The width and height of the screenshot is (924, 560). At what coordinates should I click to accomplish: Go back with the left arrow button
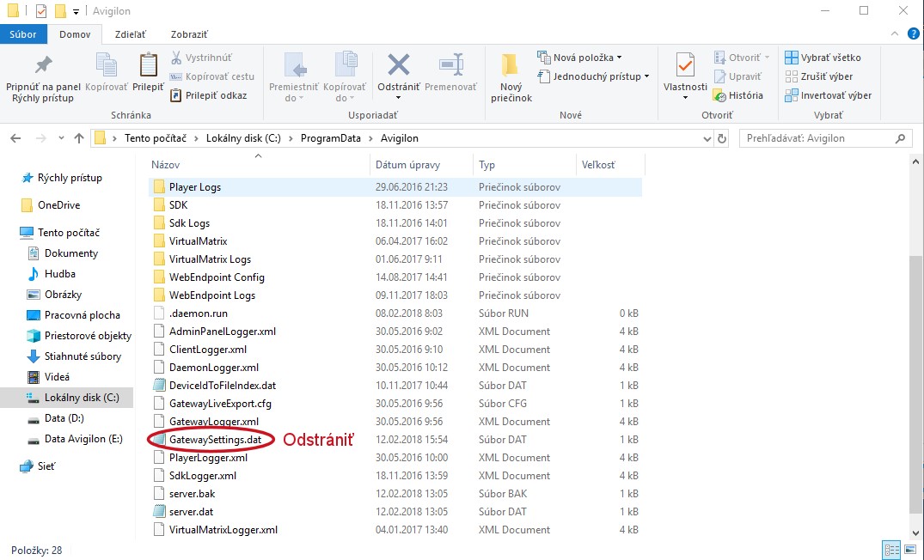coord(16,138)
